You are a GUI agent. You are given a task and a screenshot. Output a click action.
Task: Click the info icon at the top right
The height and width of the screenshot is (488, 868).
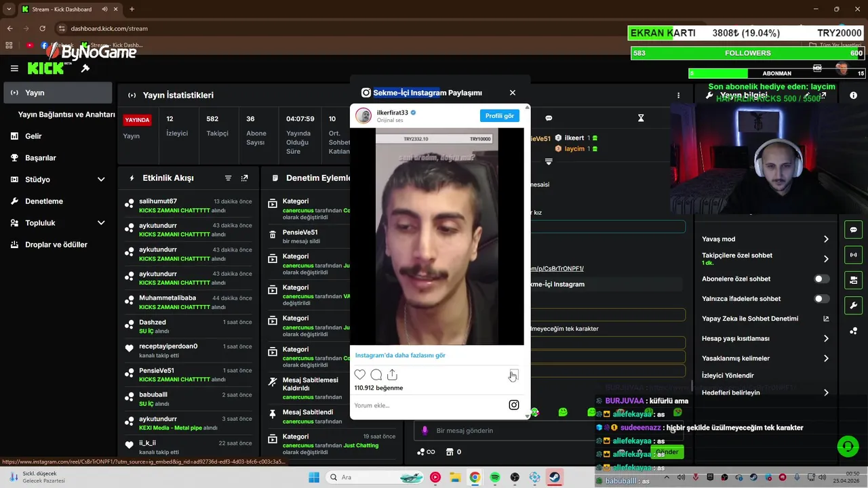pos(853,96)
